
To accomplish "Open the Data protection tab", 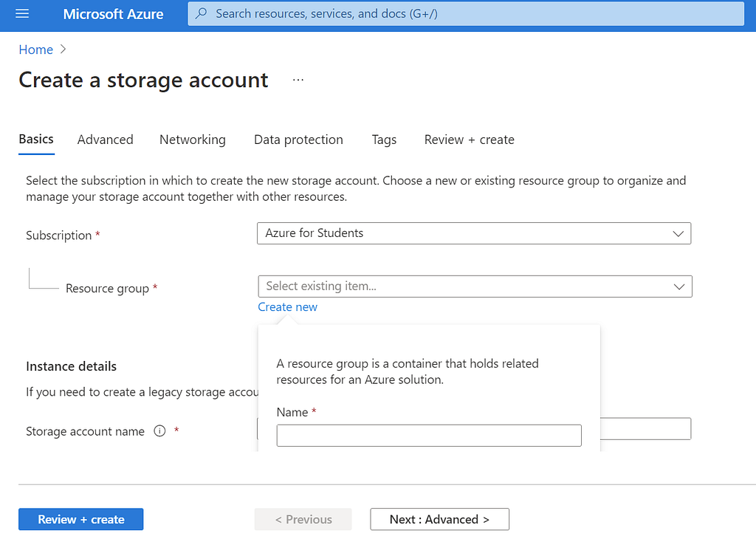I will click(x=298, y=140).
